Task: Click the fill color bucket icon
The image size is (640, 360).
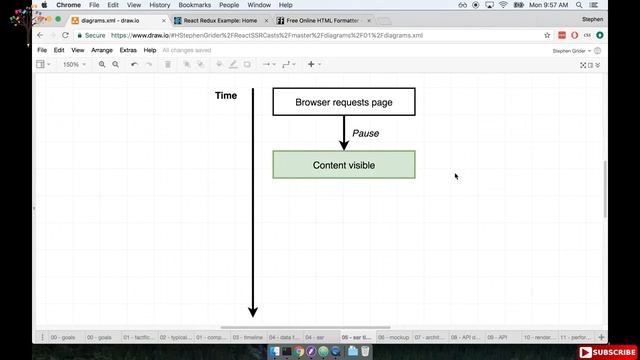Action: [219, 64]
